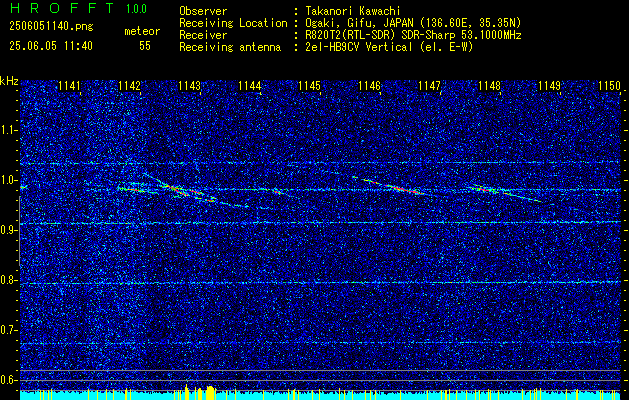Screen dimensions: 629x400
Task: Click the 0.8 kHz axis label
Action: pos(9,280)
